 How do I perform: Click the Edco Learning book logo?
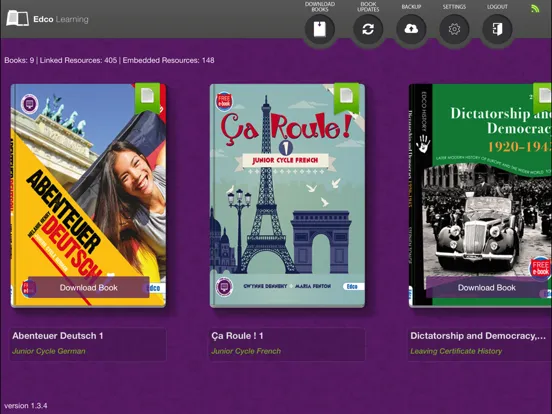click(x=17, y=18)
